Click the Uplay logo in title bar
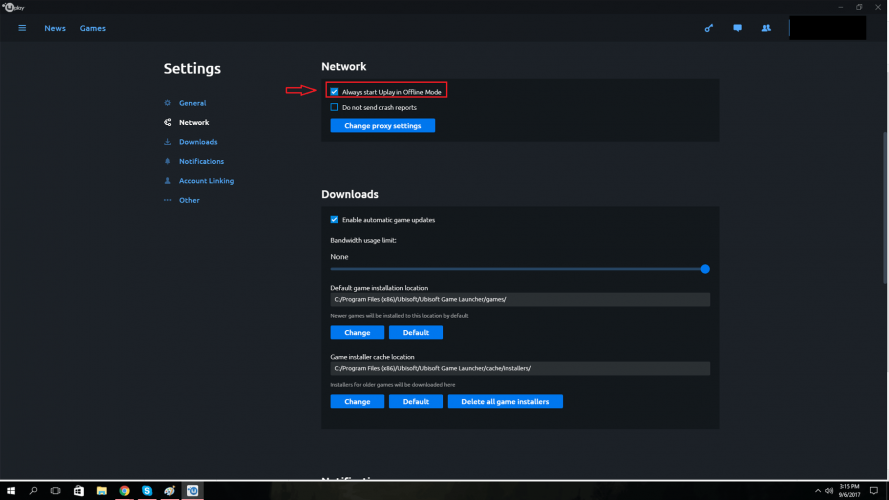The width and height of the screenshot is (889, 500). point(13,7)
